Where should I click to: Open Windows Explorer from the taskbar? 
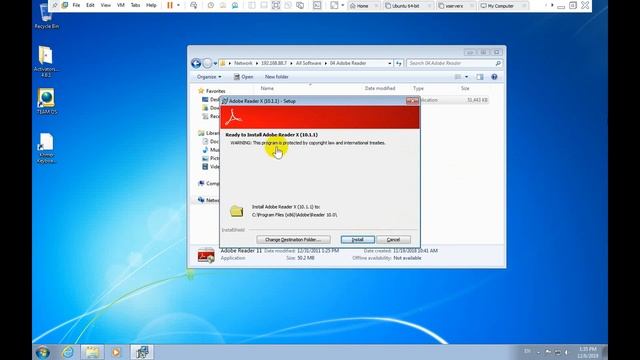click(x=92, y=352)
